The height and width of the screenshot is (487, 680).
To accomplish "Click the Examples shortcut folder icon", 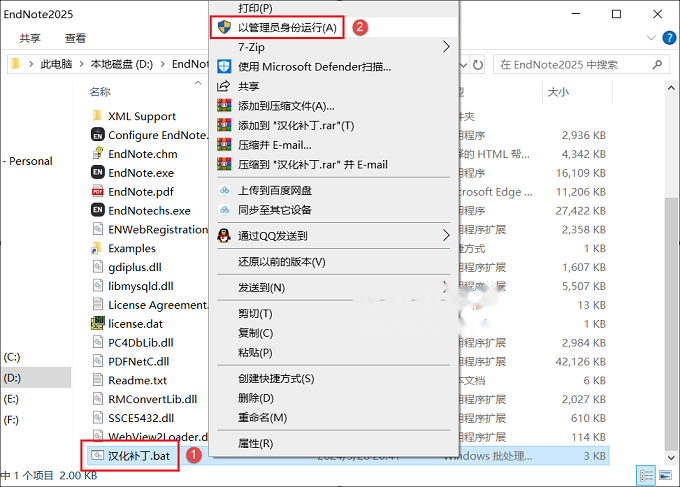I will point(97,248).
